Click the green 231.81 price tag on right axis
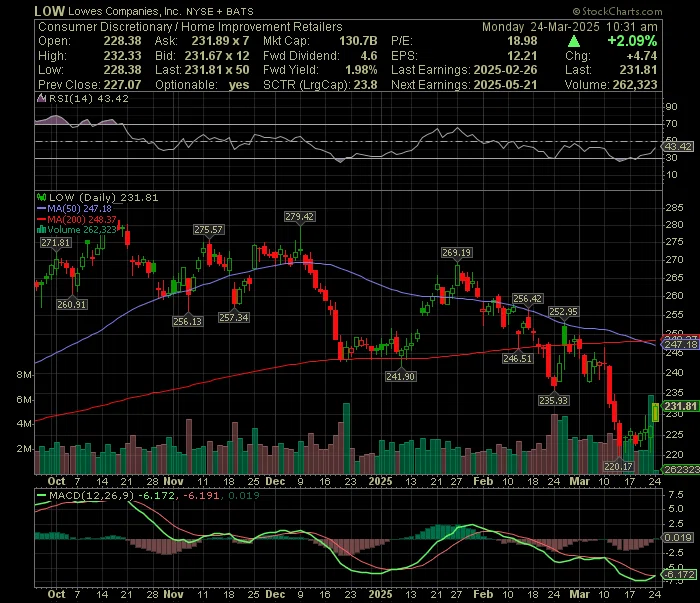This screenshot has height=603, width=700. tap(680, 406)
